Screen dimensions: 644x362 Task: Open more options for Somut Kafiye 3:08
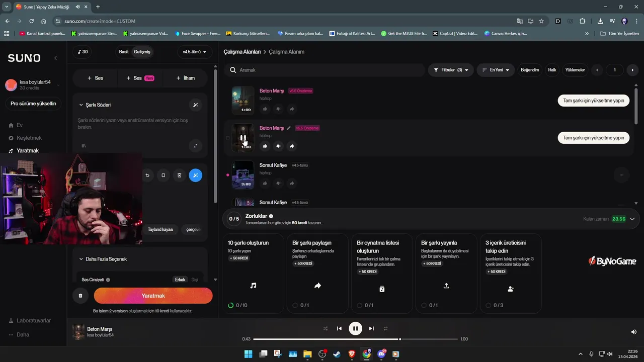tap(621, 175)
